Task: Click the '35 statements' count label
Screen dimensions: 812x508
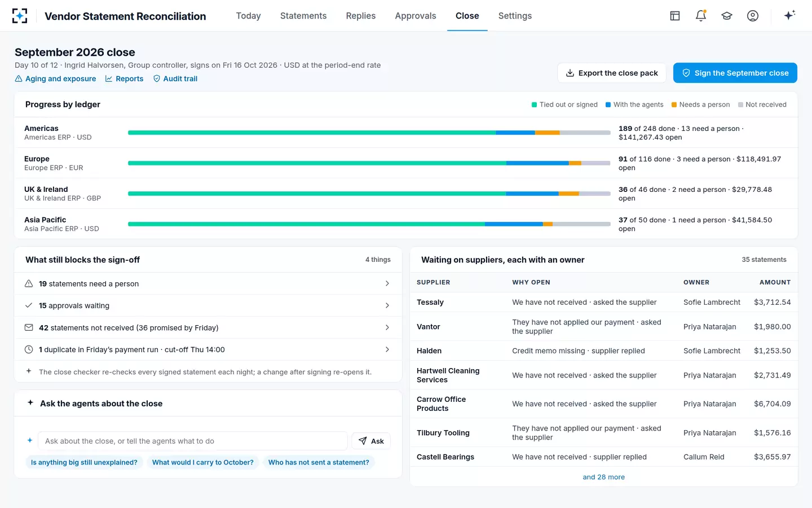Action: click(x=764, y=260)
